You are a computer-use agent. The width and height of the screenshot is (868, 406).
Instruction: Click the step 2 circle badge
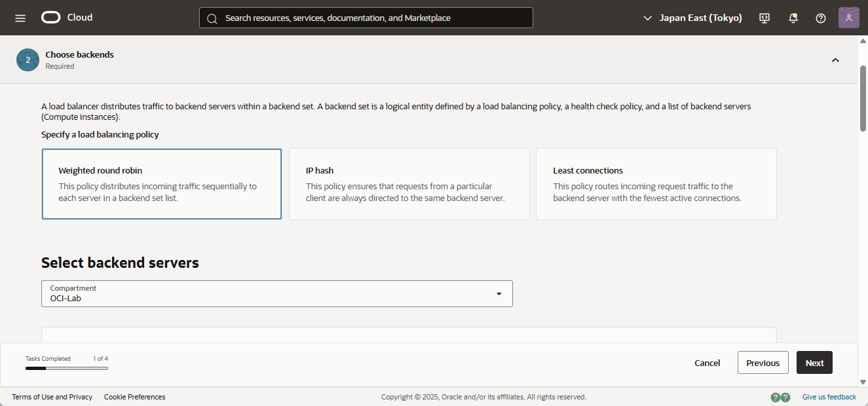[x=28, y=60]
